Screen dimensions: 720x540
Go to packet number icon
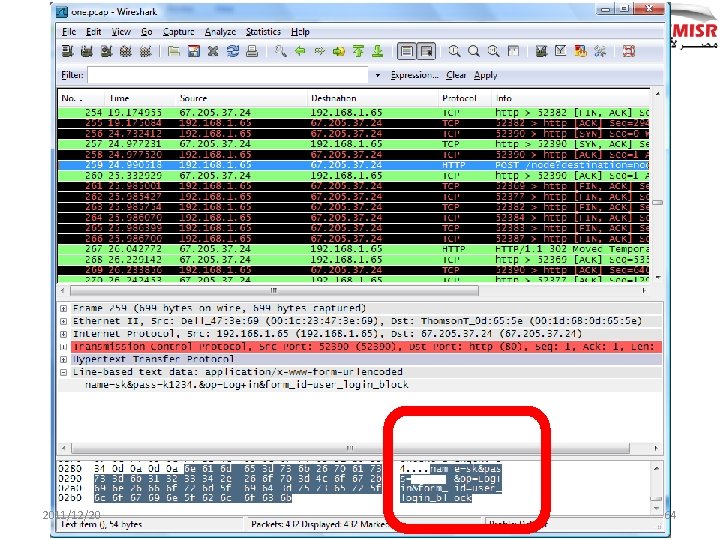pos(339,51)
